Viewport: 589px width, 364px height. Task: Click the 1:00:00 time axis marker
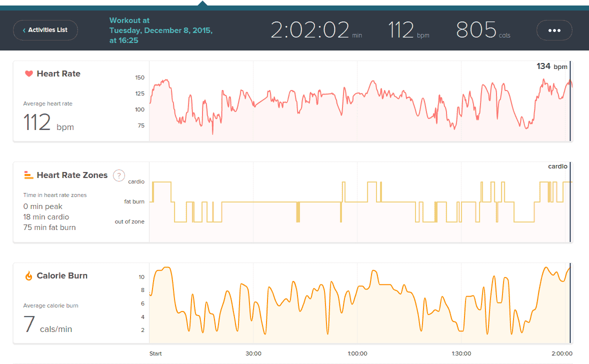(x=357, y=353)
